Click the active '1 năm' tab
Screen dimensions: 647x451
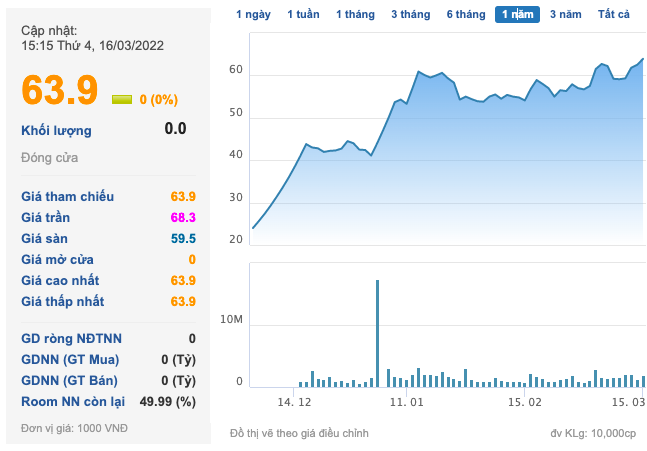coord(518,14)
